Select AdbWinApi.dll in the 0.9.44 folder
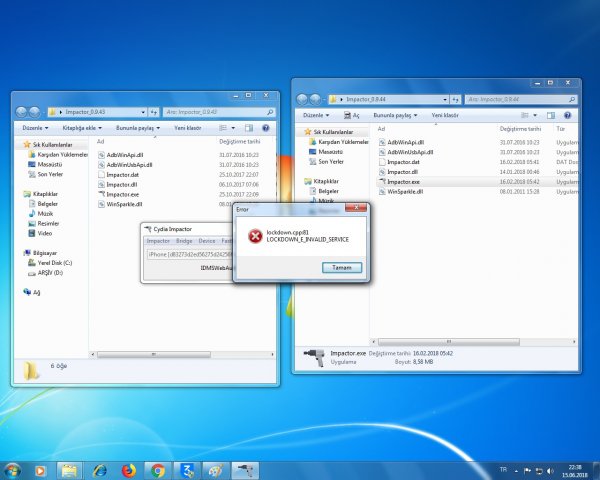Screen dimensions: 600x480 [x=407, y=142]
